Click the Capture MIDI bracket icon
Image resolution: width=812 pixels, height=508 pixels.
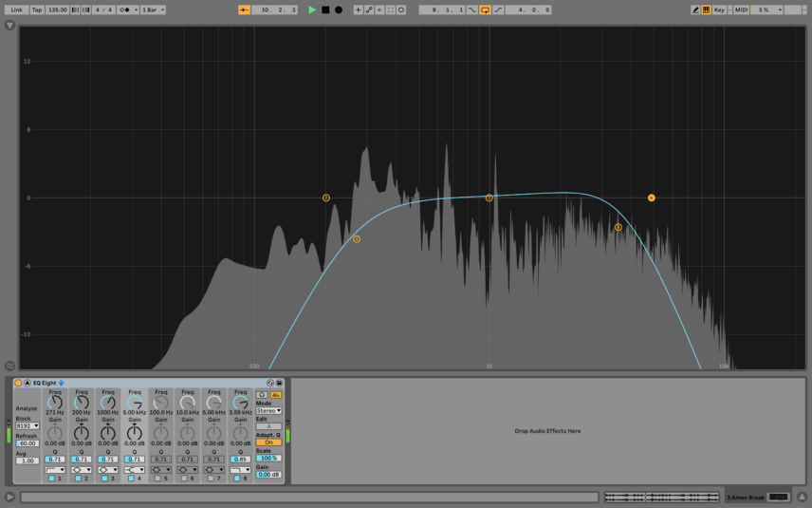[391, 9]
